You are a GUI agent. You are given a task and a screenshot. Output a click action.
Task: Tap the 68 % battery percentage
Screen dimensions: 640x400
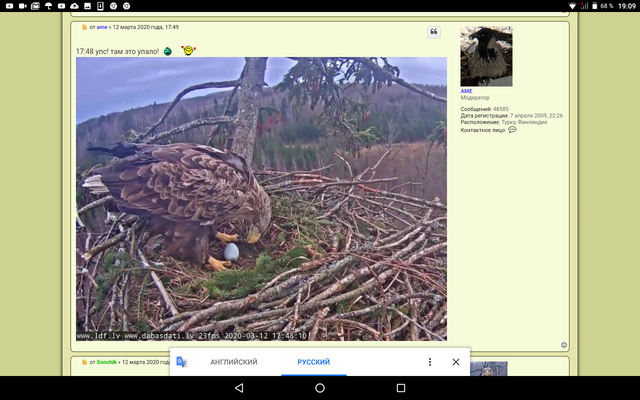607,6
